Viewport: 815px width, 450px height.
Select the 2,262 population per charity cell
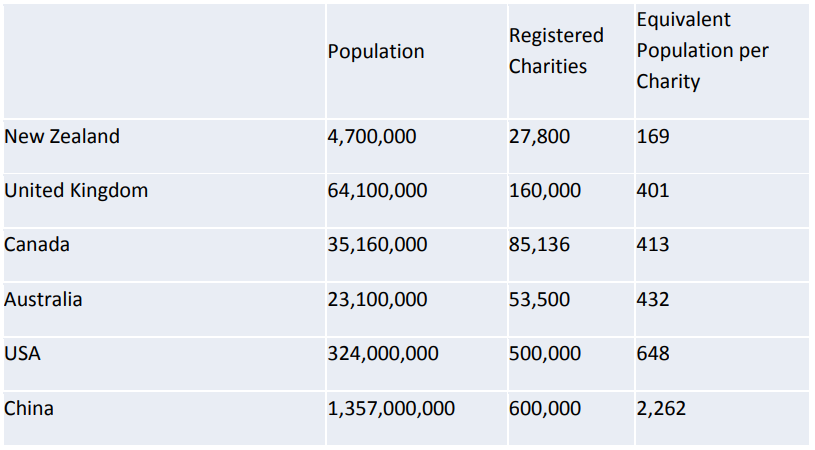(x=661, y=408)
